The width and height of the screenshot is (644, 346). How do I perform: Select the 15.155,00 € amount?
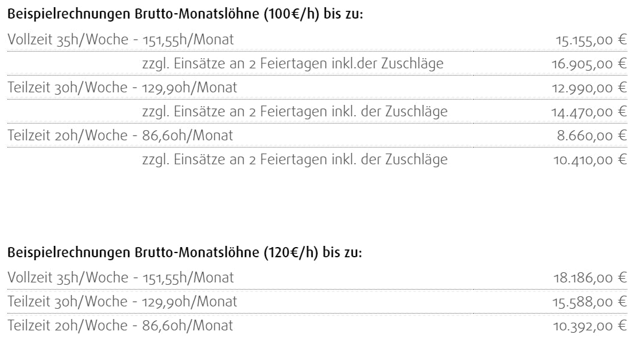point(591,40)
